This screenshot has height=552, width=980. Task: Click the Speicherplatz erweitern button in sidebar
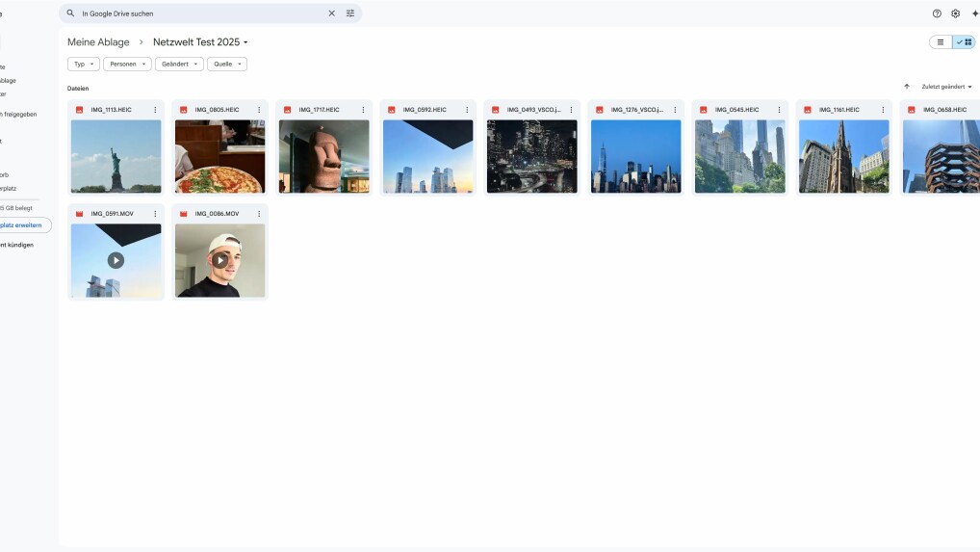(x=24, y=225)
